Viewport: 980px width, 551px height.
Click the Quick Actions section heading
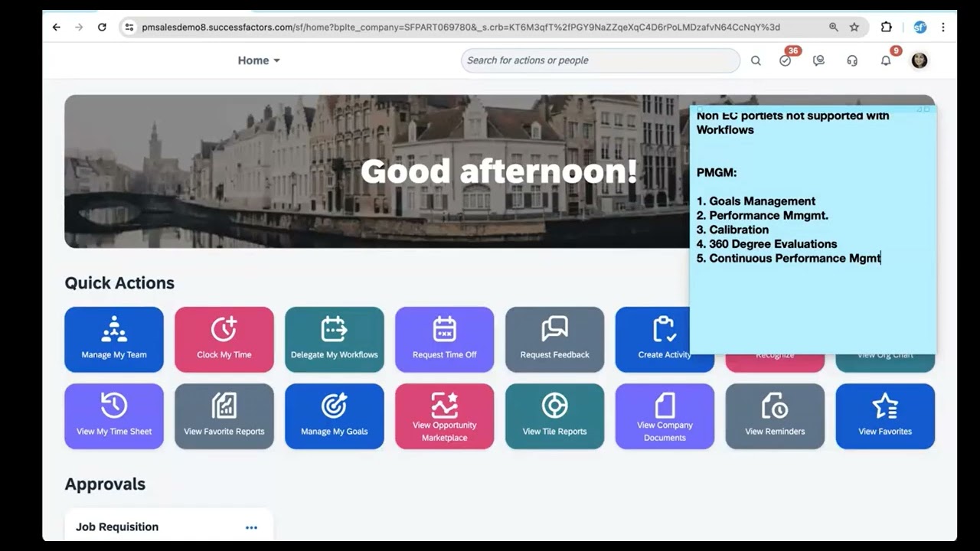pos(119,283)
